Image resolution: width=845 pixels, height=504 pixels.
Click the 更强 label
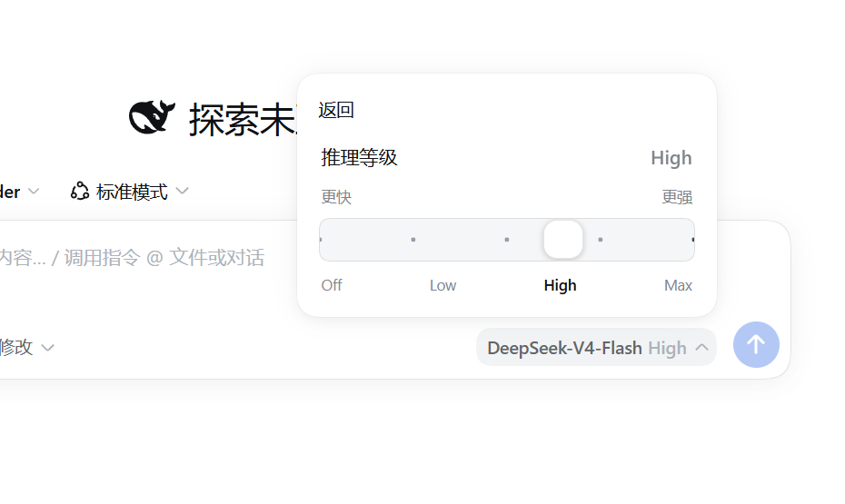pyautogui.click(x=677, y=197)
